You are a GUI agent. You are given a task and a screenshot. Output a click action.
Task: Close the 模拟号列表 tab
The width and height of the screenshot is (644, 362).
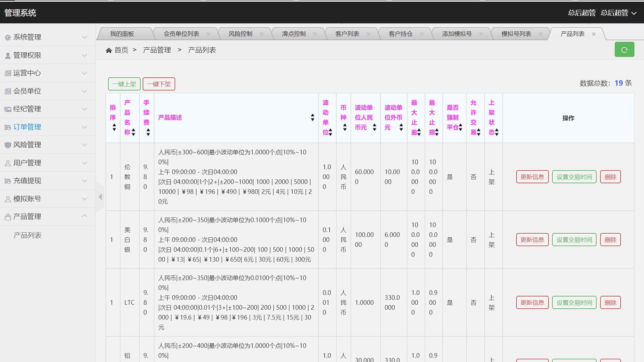click(x=540, y=34)
